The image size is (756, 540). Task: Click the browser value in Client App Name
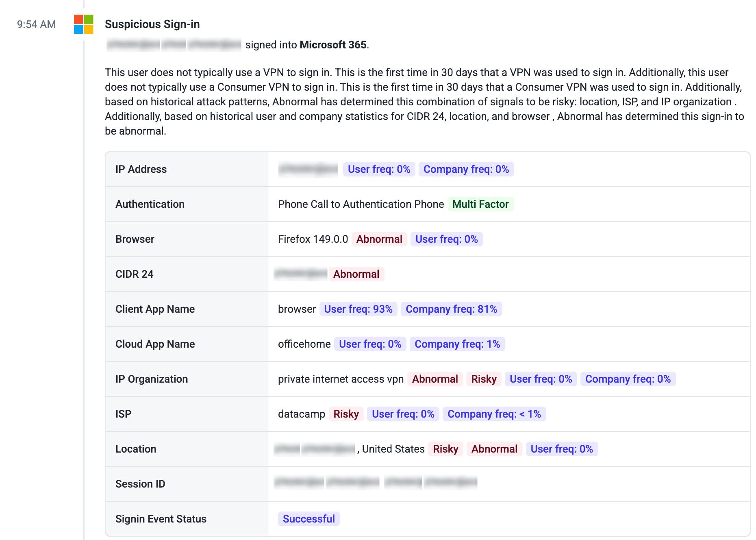[297, 309]
